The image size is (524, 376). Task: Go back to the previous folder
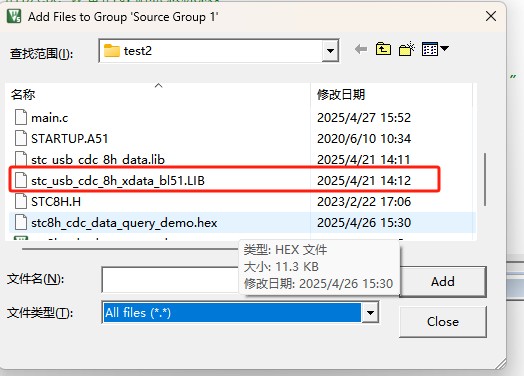point(361,50)
